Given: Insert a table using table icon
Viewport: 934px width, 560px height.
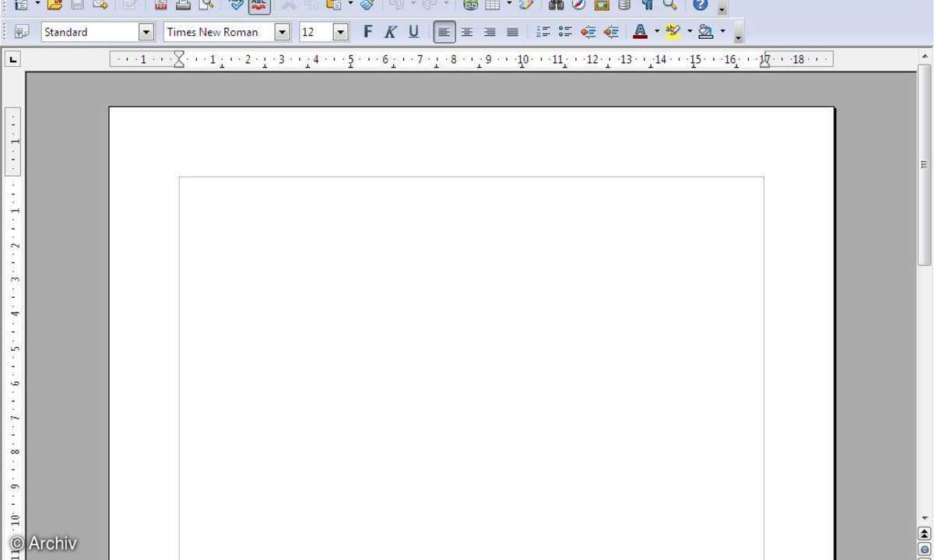Looking at the screenshot, I should [x=493, y=5].
